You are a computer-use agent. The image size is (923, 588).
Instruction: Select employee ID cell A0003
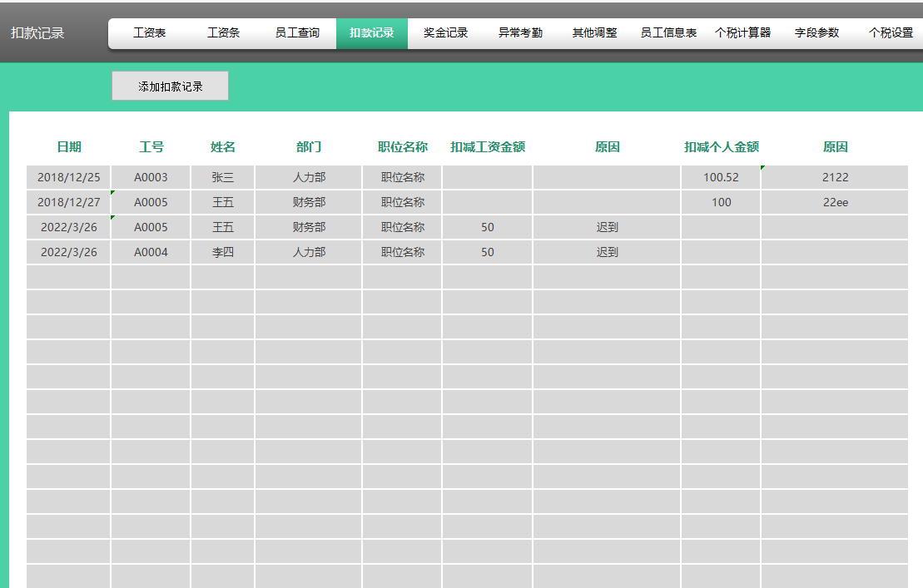tap(151, 177)
